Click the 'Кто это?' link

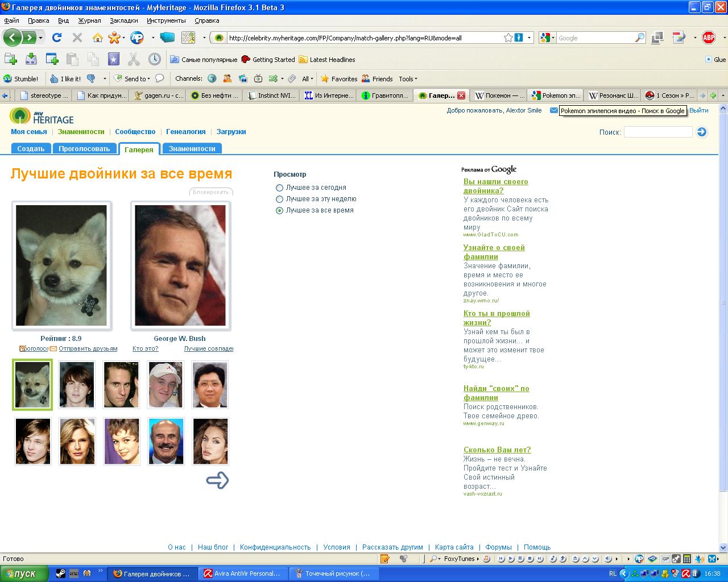[145, 348]
